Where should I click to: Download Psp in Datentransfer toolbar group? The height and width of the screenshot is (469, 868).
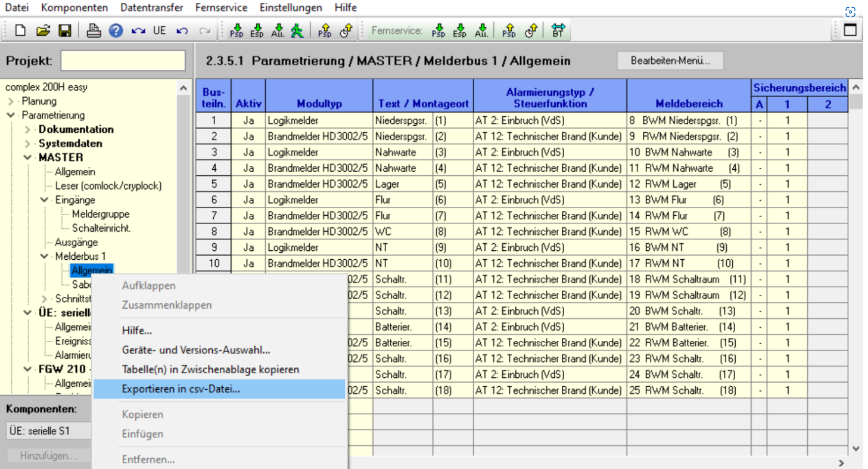point(237,30)
